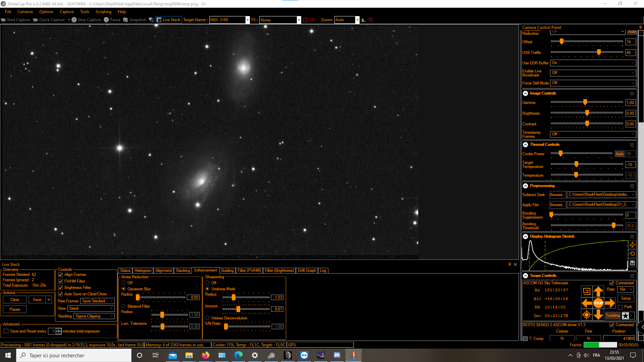This screenshot has height=362, width=644.
Task: Click the Clear button in Actions
Action: (x=15, y=300)
